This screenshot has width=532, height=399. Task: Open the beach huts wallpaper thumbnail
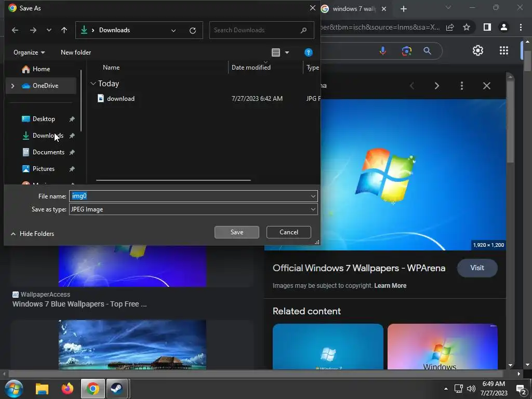click(x=132, y=345)
